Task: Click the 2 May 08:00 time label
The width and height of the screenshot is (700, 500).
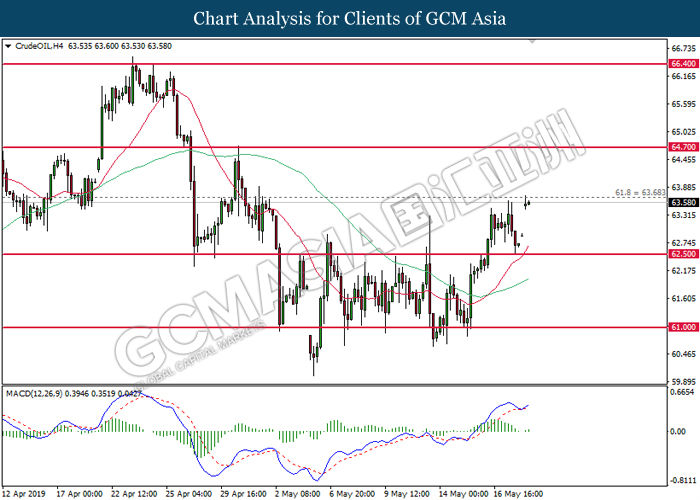Action: point(298,494)
